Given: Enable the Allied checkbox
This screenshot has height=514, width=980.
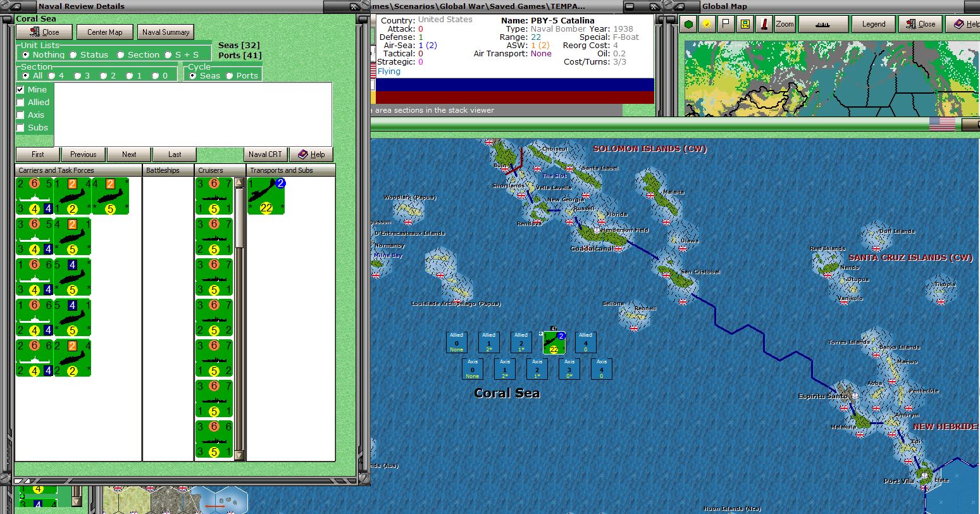Looking at the screenshot, I should (x=21, y=103).
